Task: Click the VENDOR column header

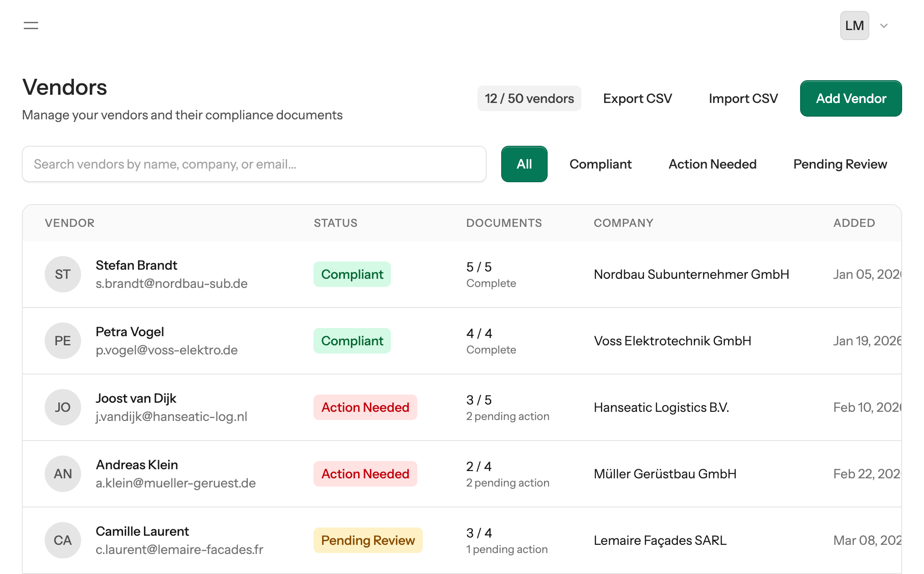Action: (70, 223)
